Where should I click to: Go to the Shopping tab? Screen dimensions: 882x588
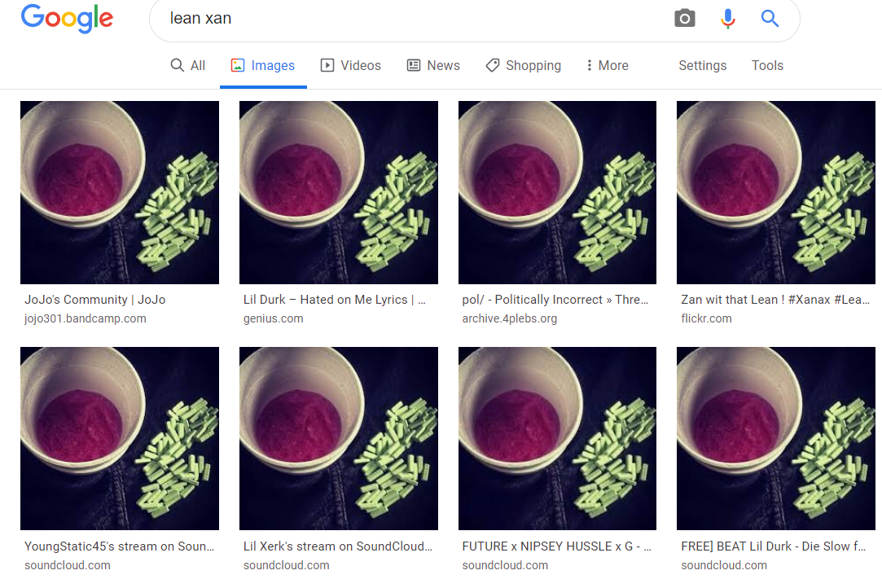[524, 66]
